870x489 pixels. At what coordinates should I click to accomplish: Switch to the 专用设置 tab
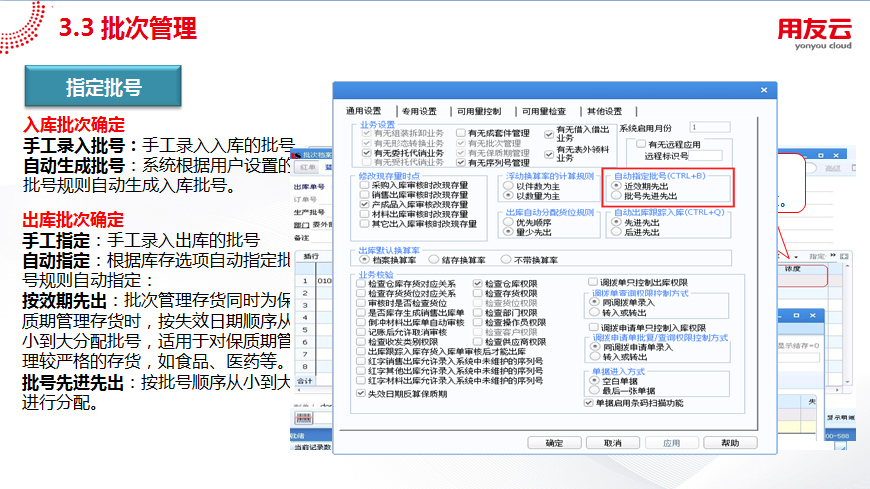[x=420, y=111]
